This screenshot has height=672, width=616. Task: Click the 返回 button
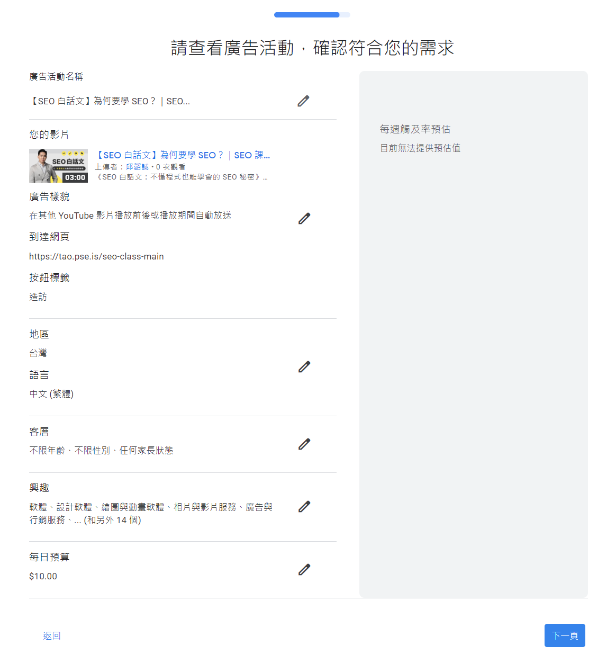pyautogui.click(x=52, y=635)
